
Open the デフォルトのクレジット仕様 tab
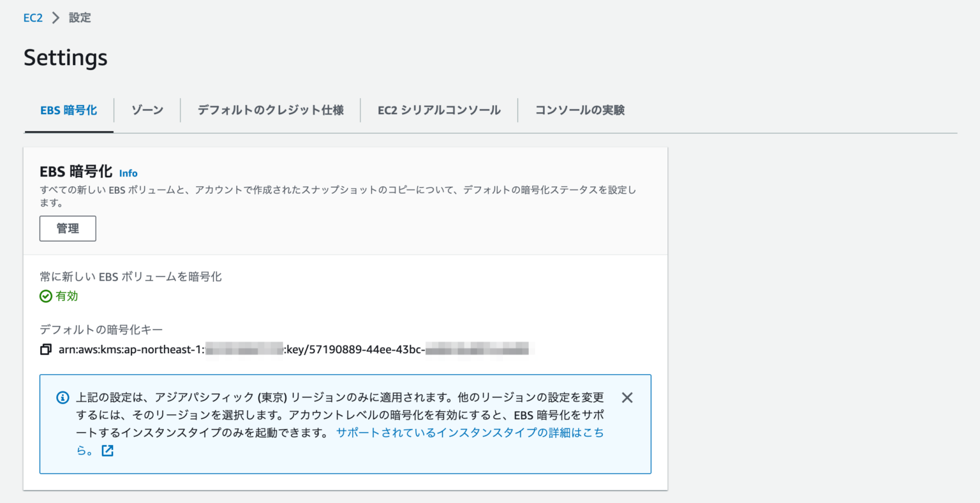coord(270,110)
